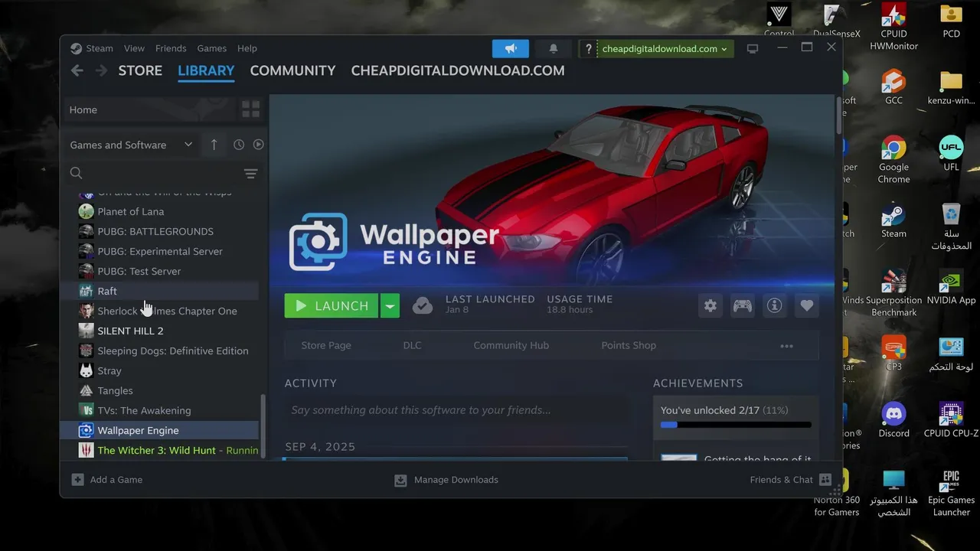Open the Friends menu

(171, 48)
